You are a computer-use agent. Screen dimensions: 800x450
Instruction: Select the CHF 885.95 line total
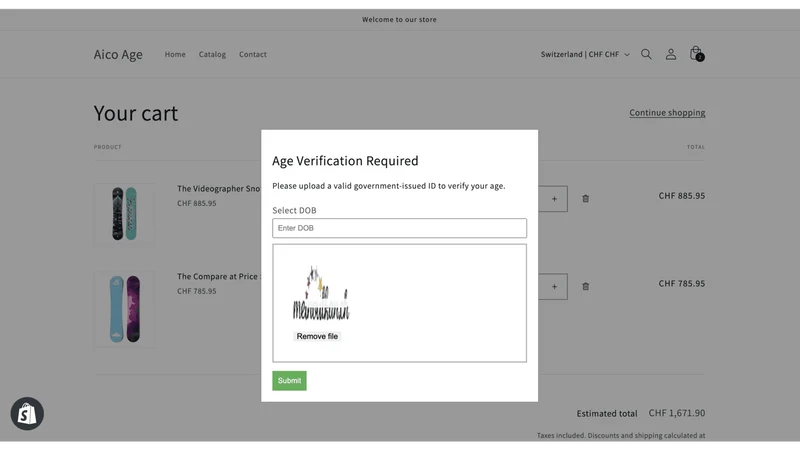(682, 195)
